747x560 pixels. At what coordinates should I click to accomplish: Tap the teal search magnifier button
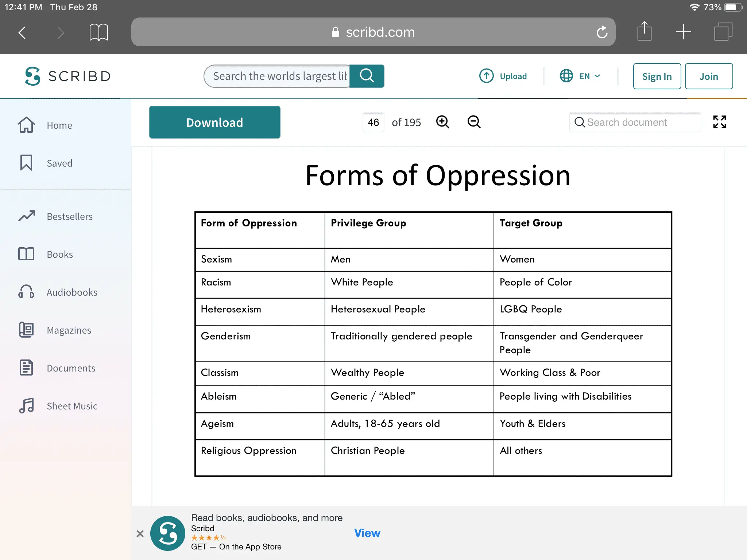[x=367, y=76]
